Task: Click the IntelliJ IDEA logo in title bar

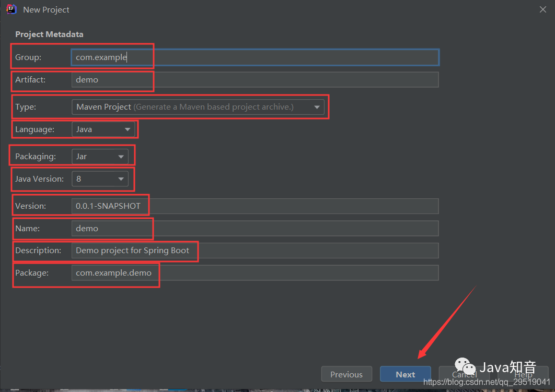Action: point(11,9)
